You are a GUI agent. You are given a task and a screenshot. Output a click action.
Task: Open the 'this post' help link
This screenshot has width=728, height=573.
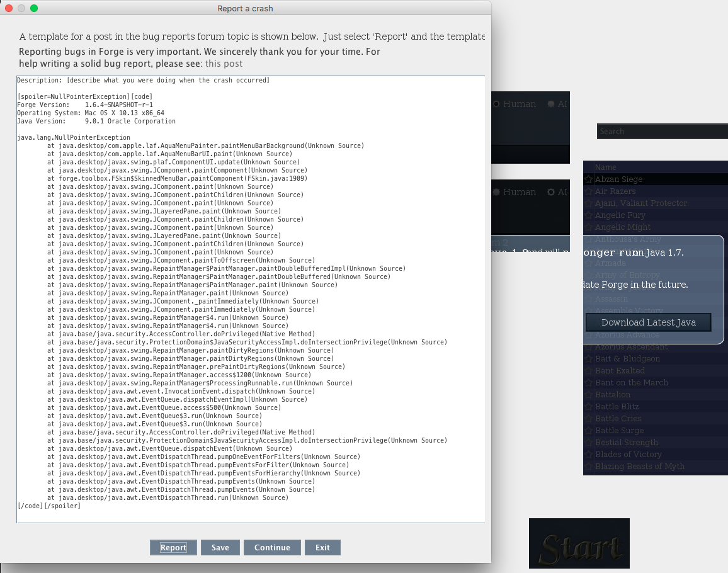tap(224, 64)
